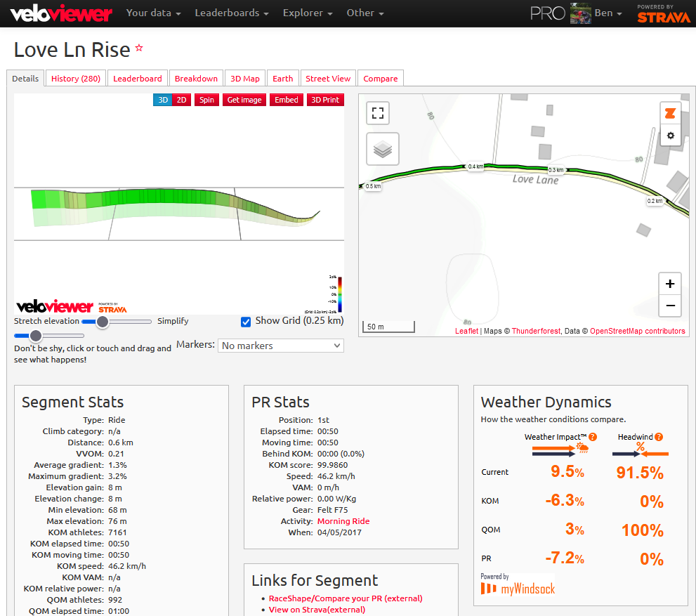Open map settings gear icon
The width and height of the screenshot is (696, 616).
670,136
